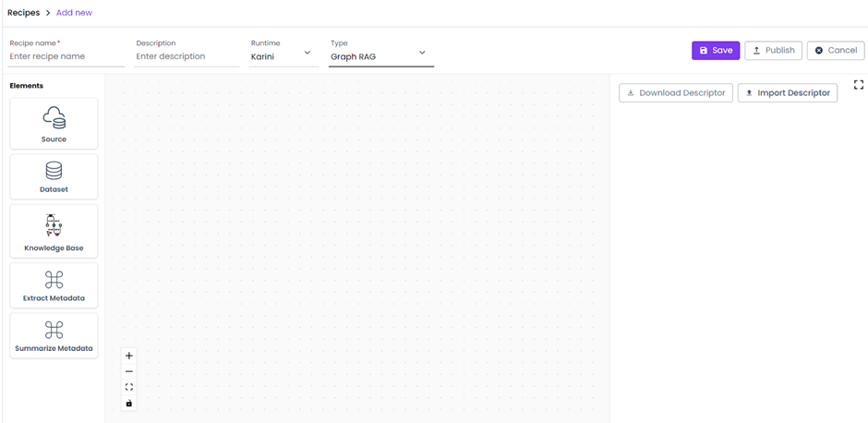Zoom in on the canvas

point(129,356)
